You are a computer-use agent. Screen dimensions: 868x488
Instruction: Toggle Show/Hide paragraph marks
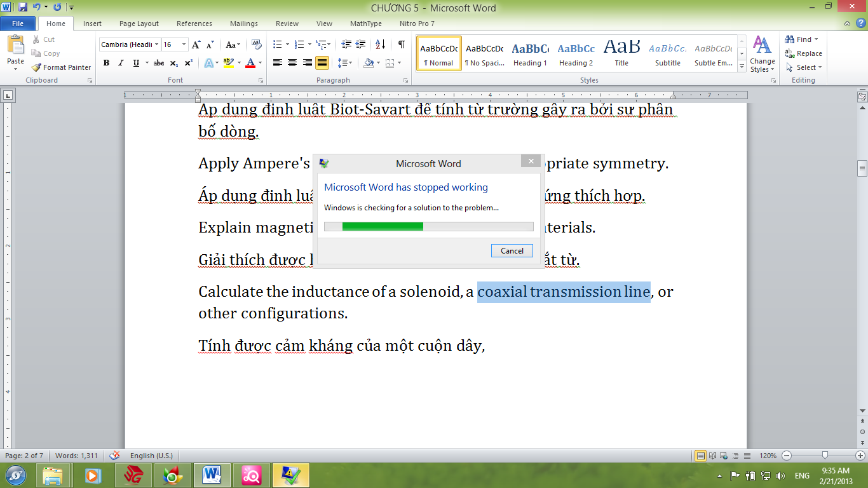[401, 44]
